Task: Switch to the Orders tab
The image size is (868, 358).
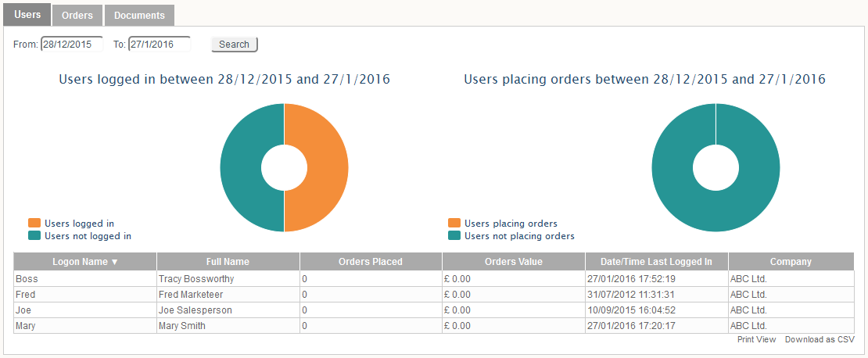Action: tap(77, 15)
